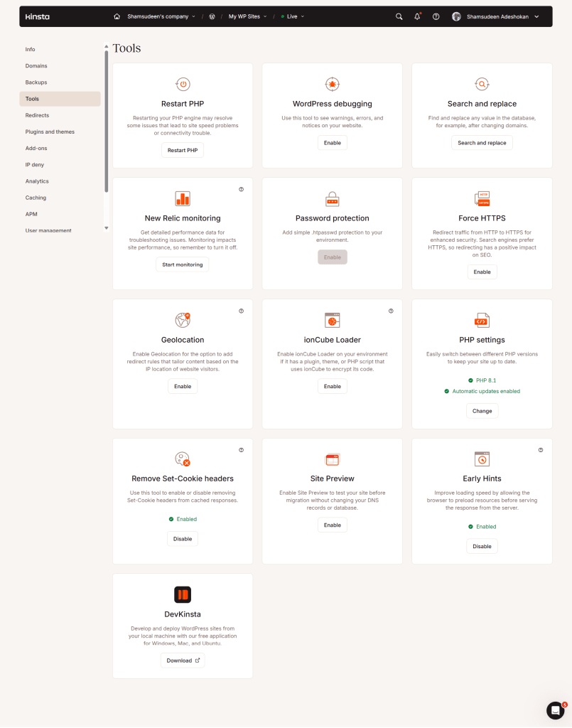Click the WordPress logo breadcrumb icon
The image size is (572, 728).
212,16
